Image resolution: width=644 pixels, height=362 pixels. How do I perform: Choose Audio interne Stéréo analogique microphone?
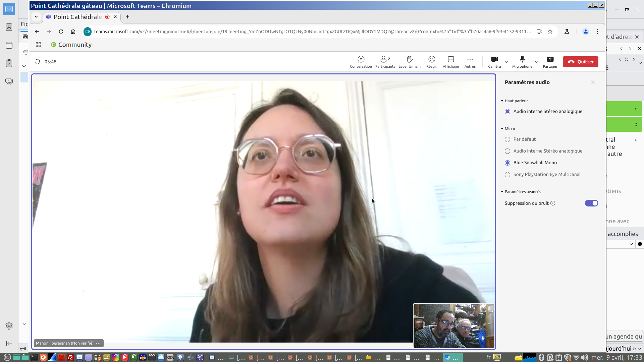click(x=507, y=151)
